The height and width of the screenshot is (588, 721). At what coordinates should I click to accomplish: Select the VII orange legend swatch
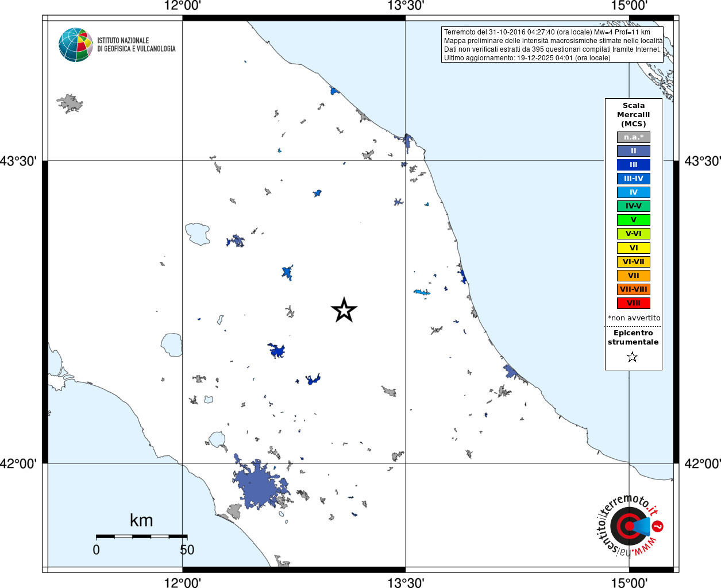pyautogui.click(x=634, y=276)
